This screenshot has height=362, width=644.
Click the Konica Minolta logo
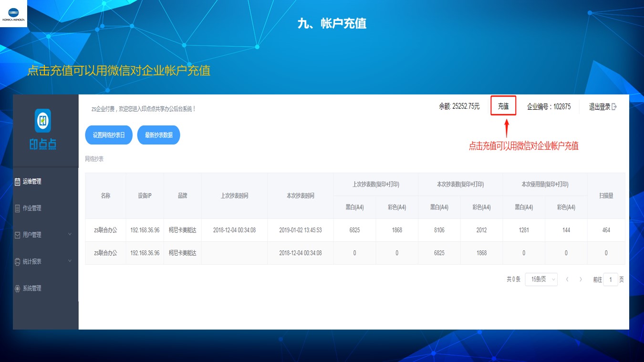pyautogui.click(x=13, y=13)
